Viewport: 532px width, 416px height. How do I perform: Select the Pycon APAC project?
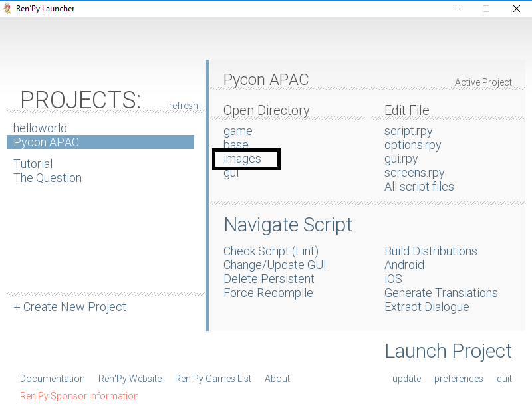(x=100, y=142)
